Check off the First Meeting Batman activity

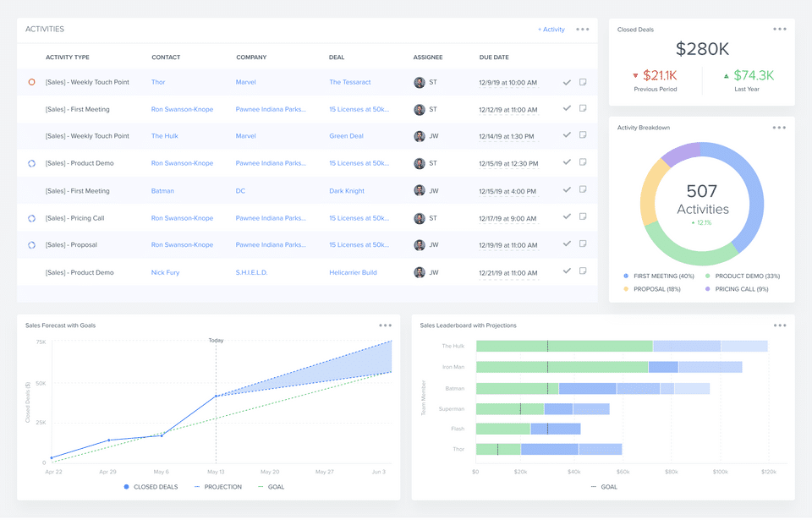[x=567, y=190]
